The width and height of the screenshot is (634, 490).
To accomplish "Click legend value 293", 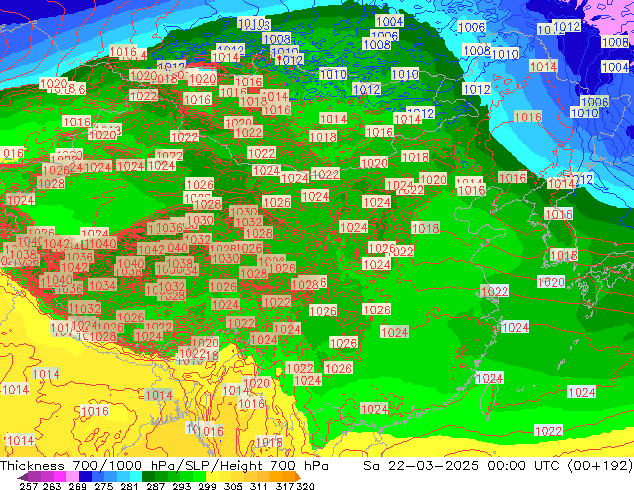I will point(181,486).
